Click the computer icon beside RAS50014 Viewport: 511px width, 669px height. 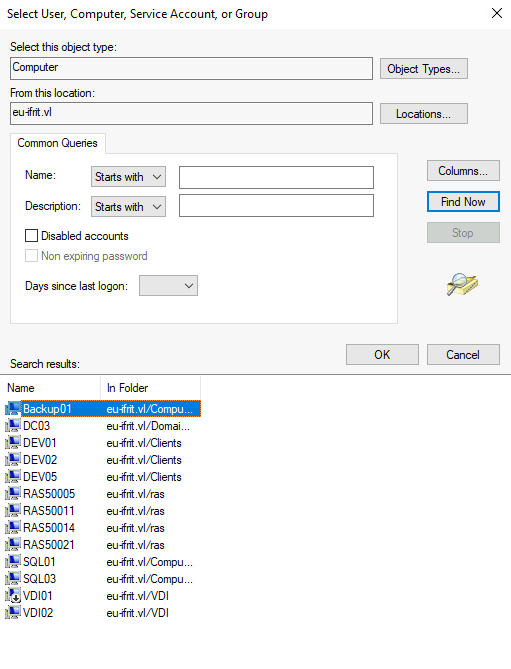[x=13, y=528]
